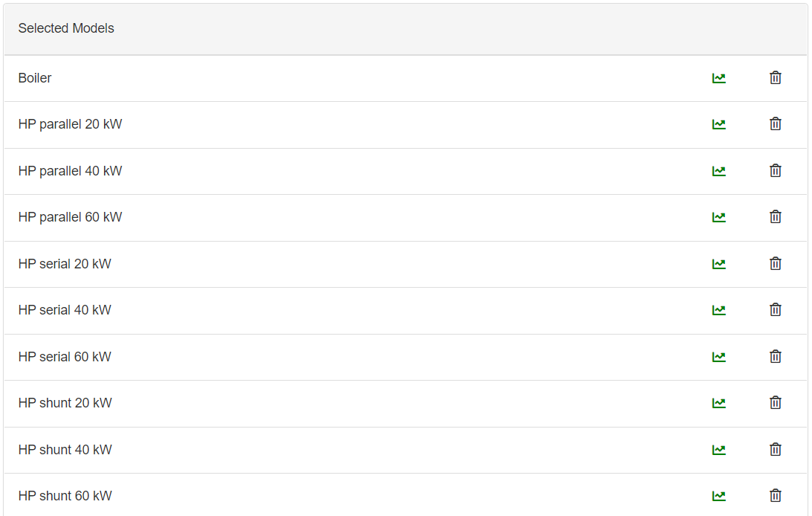Screen dimensions: 812x516
Task: Open chart for Boiler model
Action: [718, 78]
